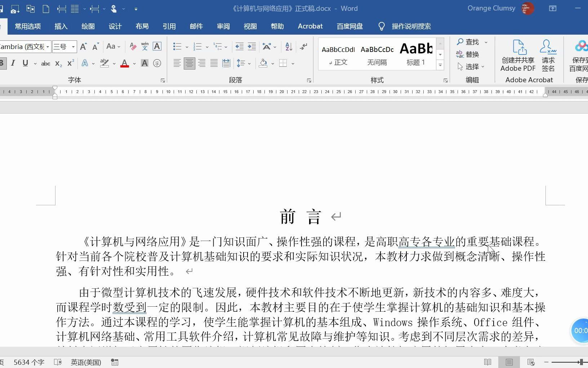Open the font name dropdown
This screenshot has width=588, height=368.
(47, 47)
